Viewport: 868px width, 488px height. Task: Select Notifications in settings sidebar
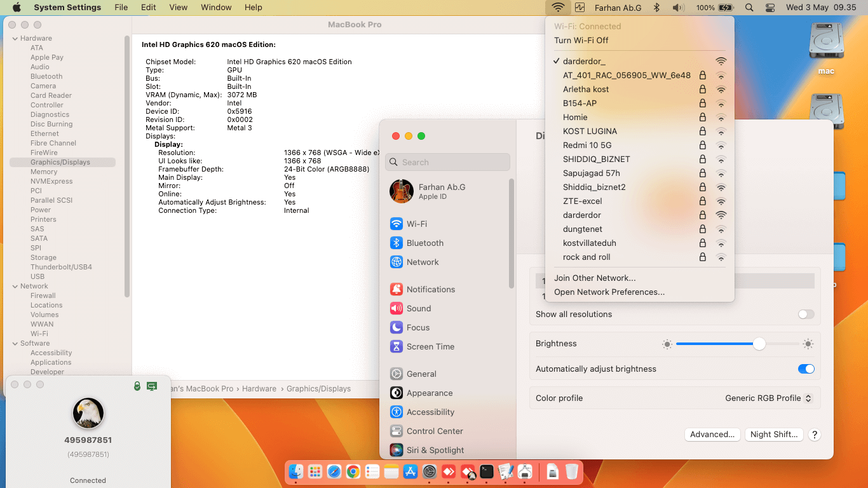pos(430,289)
